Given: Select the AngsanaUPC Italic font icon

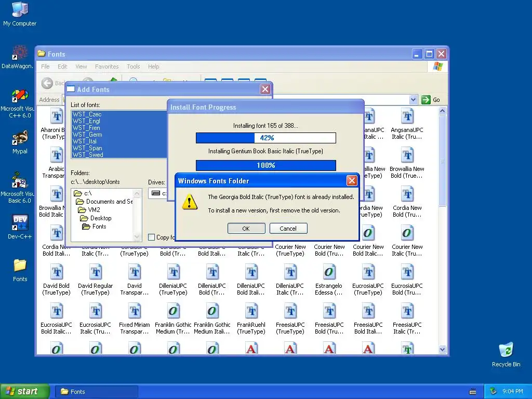Looking at the screenshot, I should [x=407, y=124].
